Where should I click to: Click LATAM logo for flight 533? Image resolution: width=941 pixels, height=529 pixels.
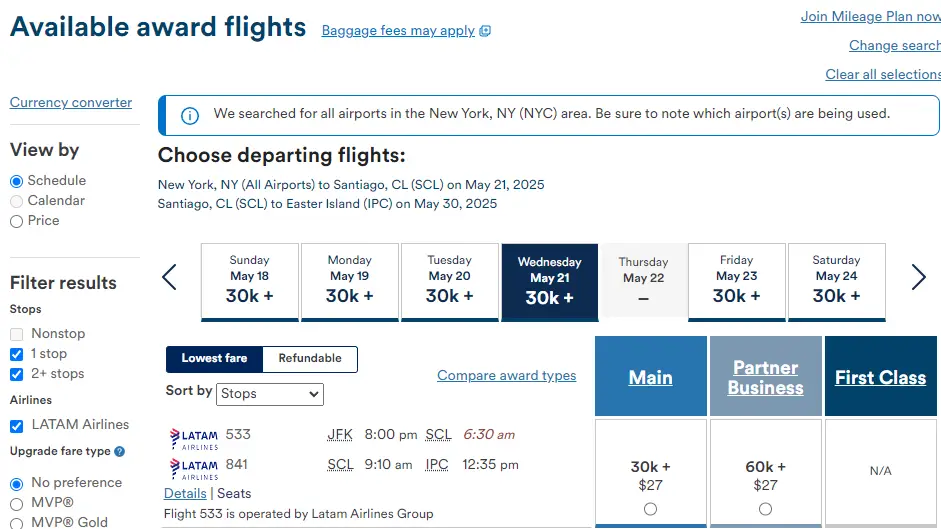(x=193, y=437)
